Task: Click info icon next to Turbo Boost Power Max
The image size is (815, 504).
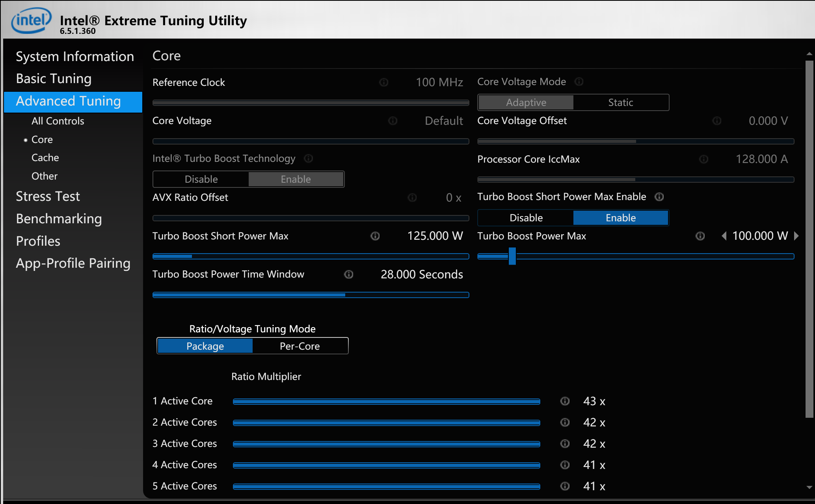Action: 700,236
